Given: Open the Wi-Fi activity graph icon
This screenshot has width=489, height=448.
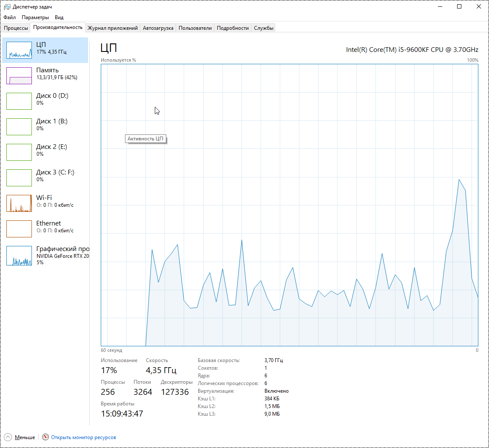Looking at the screenshot, I should [19, 203].
